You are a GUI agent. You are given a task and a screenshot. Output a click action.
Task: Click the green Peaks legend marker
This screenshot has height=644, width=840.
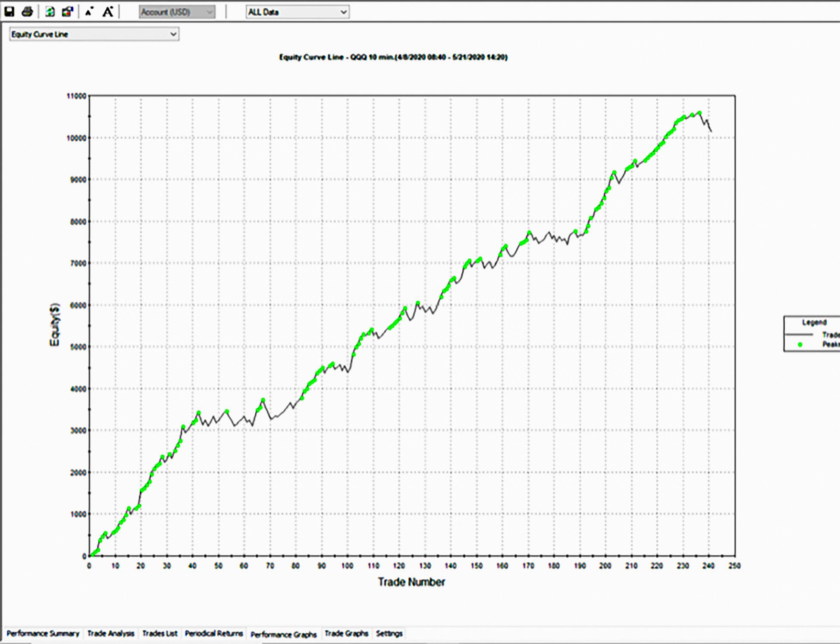tap(800, 344)
